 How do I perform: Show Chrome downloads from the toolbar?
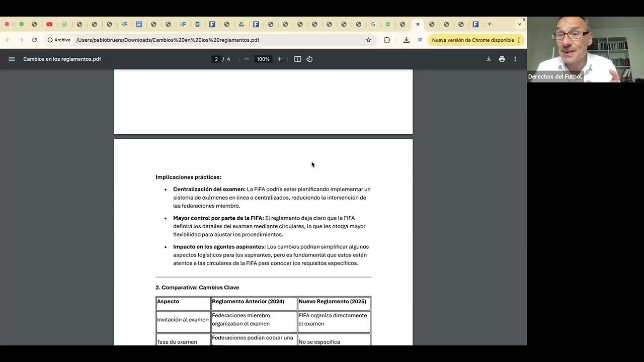[407, 40]
